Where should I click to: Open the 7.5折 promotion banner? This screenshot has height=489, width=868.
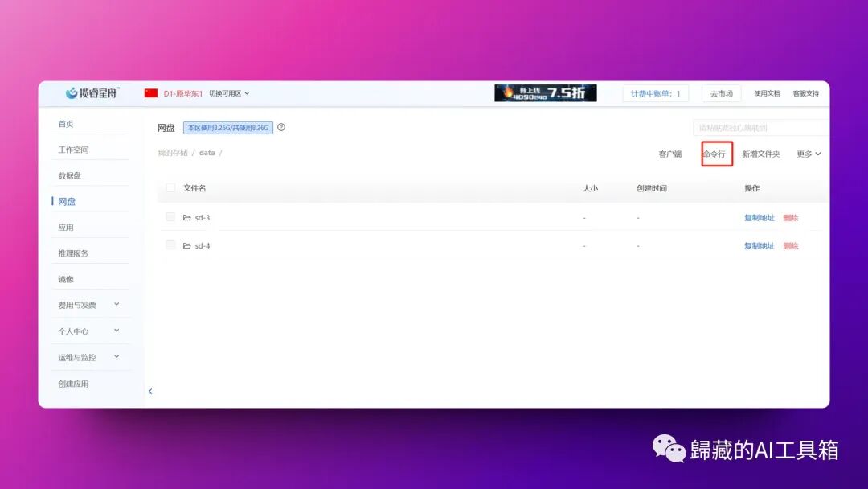pos(545,93)
